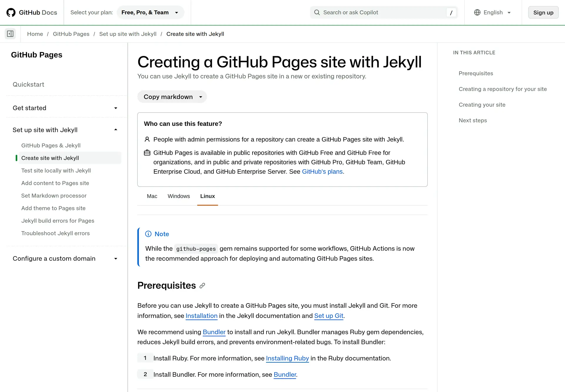Click the briefcase icon beside plan availability
The width and height of the screenshot is (565, 392).
click(x=147, y=153)
